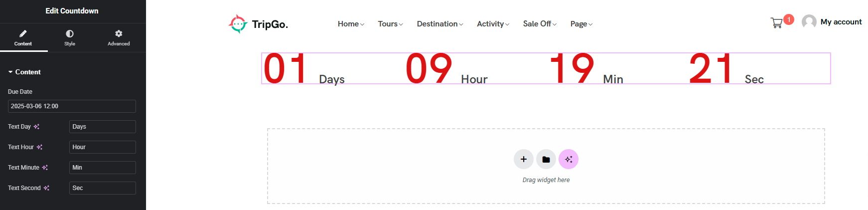
Task: Click the My account avatar icon
Action: tap(809, 22)
